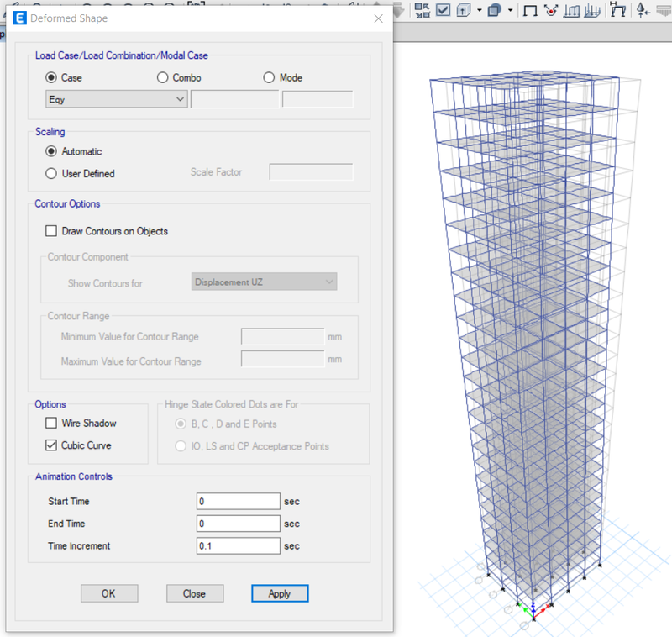
Task: Click the 'Show Contours for' label
Action: (105, 283)
